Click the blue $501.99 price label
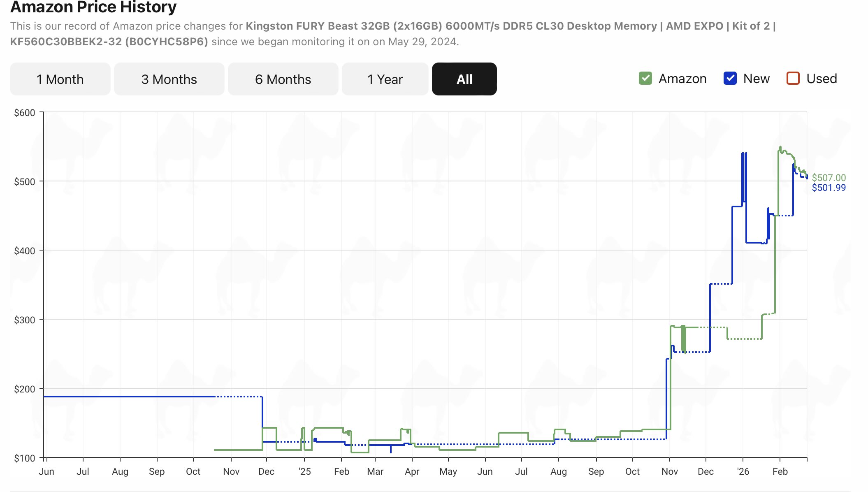The height and width of the screenshot is (492, 868). pos(829,188)
